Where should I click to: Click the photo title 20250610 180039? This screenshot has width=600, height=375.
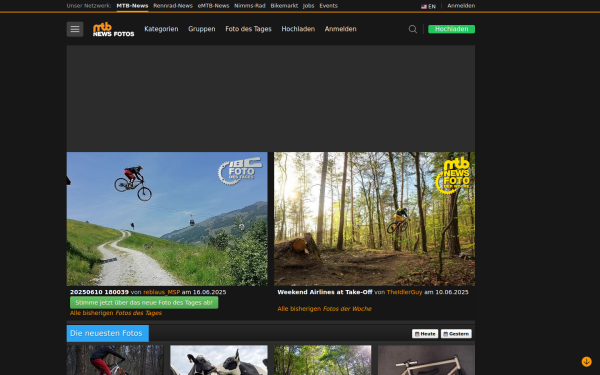(x=99, y=292)
